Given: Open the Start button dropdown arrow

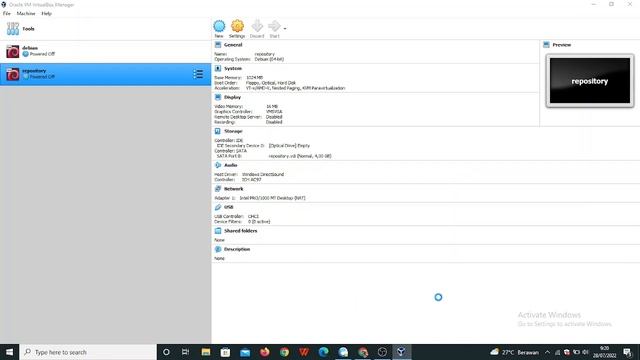Looking at the screenshot, I should [x=285, y=29].
